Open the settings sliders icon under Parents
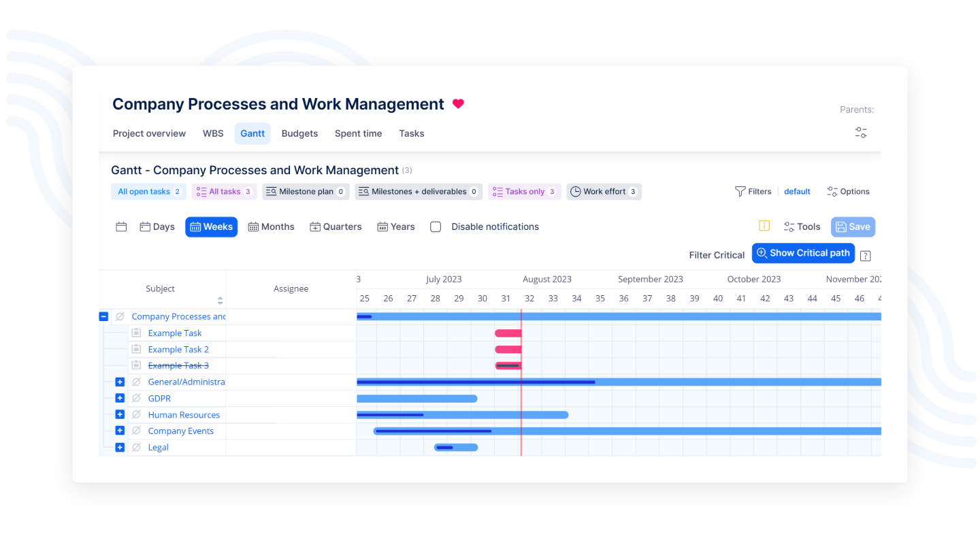The width and height of the screenshot is (980, 549). pos(861,133)
